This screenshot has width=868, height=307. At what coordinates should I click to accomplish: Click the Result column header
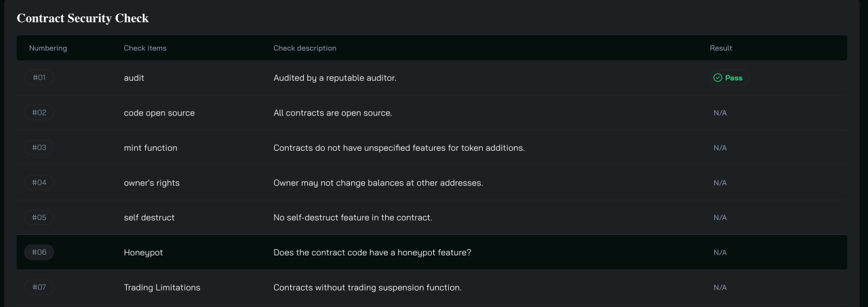[x=721, y=48]
